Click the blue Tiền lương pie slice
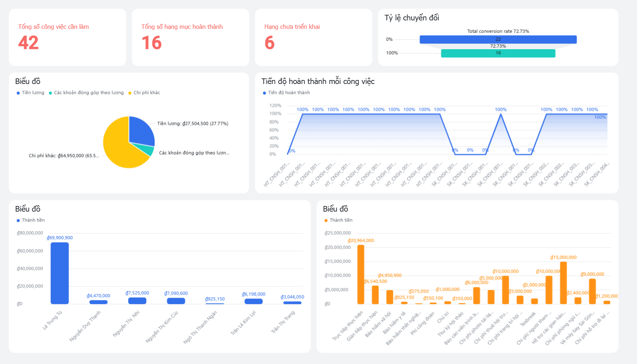 pyautogui.click(x=140, y=131)
